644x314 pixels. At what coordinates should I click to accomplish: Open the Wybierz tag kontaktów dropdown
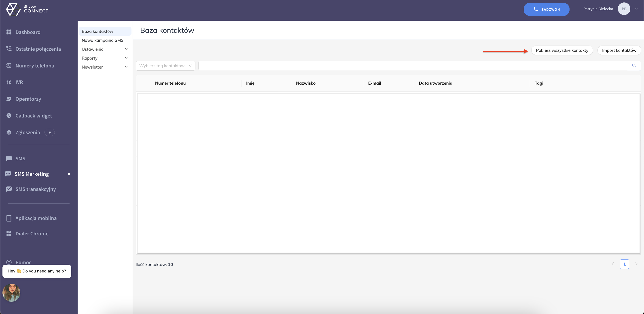click(165, 66)
